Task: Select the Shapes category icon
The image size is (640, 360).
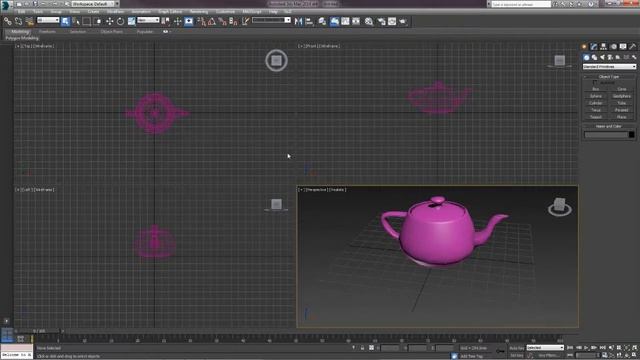Action: (x=594, y=58)
